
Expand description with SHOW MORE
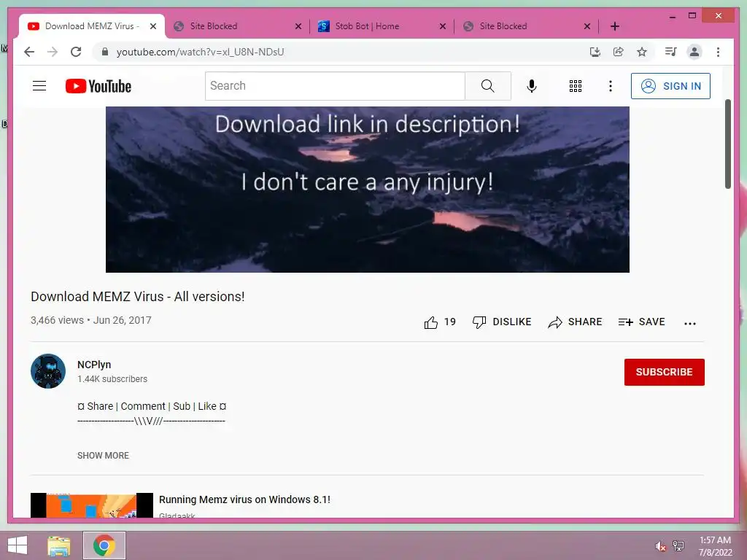[103, 456]
